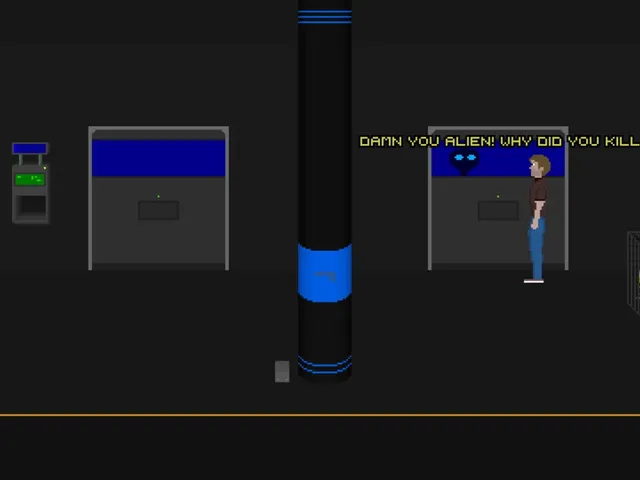Click the small panel on the right door
The image size is (640, 480).
498,210
